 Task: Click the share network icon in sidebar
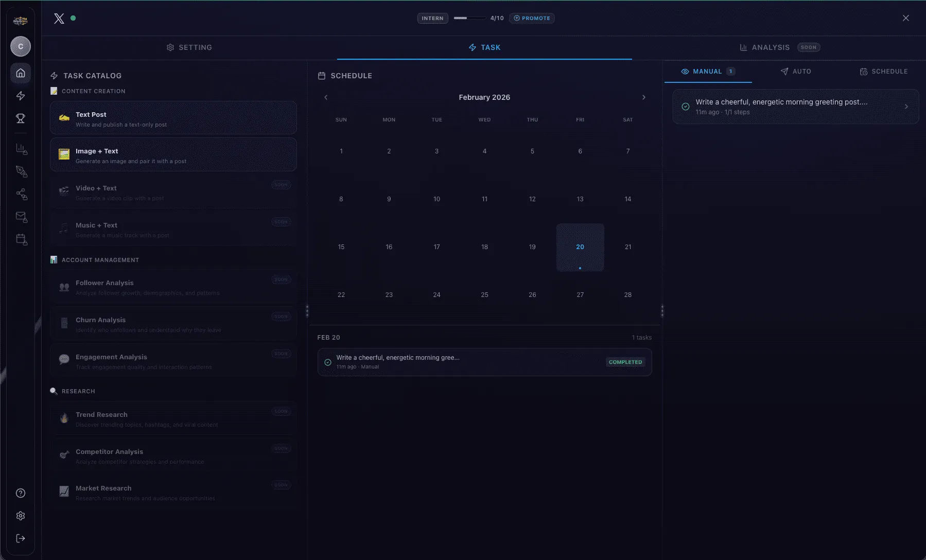click(x=21, y=194)
